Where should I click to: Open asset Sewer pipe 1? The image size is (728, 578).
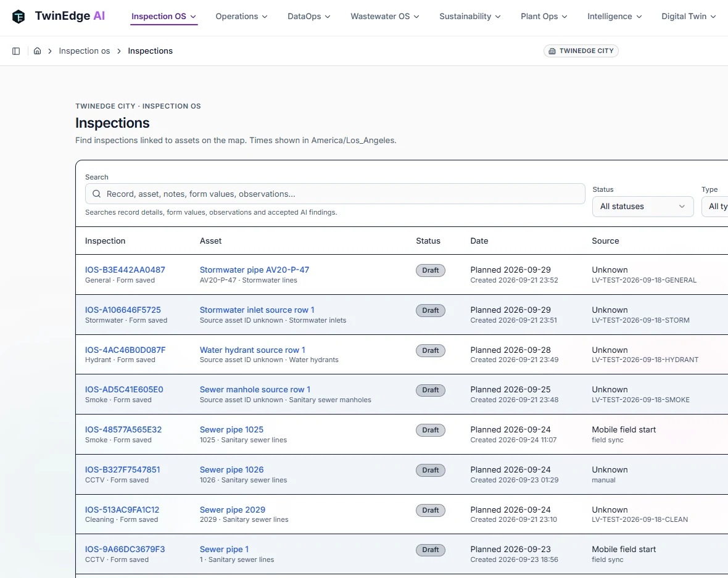[x=224, y=549]
